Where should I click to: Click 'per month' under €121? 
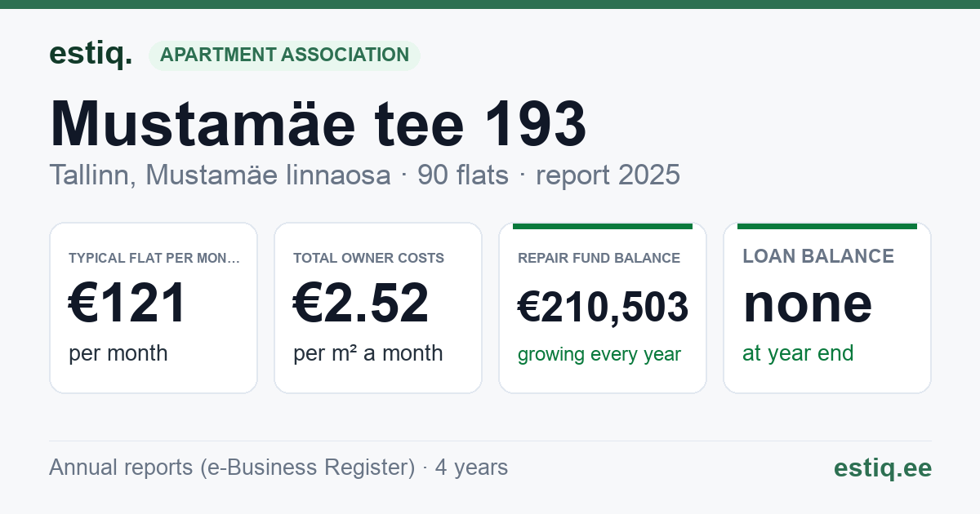[118, 353]
